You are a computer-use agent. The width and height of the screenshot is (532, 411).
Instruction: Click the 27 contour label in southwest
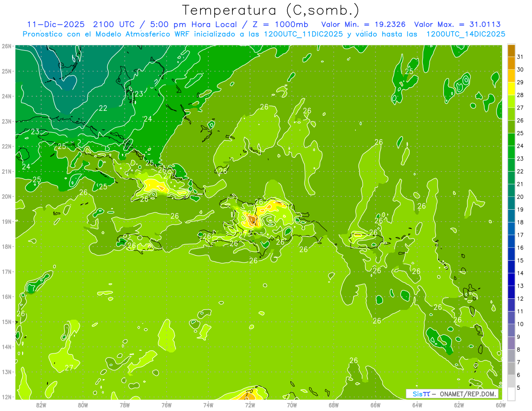click(69, 368)
